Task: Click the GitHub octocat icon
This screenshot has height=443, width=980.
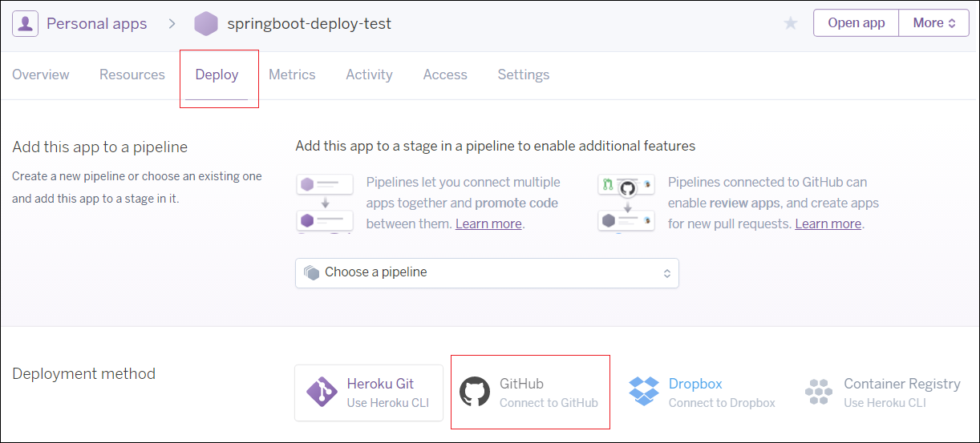Action: pyautogui.click(x=475, y=393)
